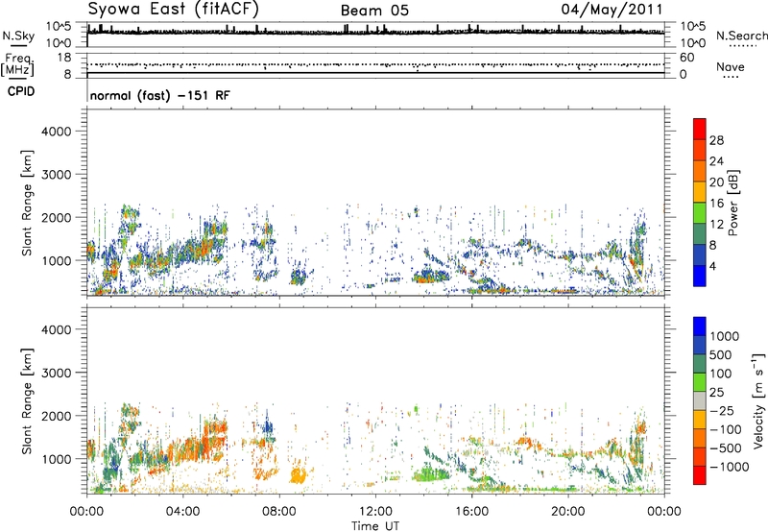Click the 'Velocity [m s-1]' colorbar title
This screenshot has width=768, height=532.
[x=758, y=401]
